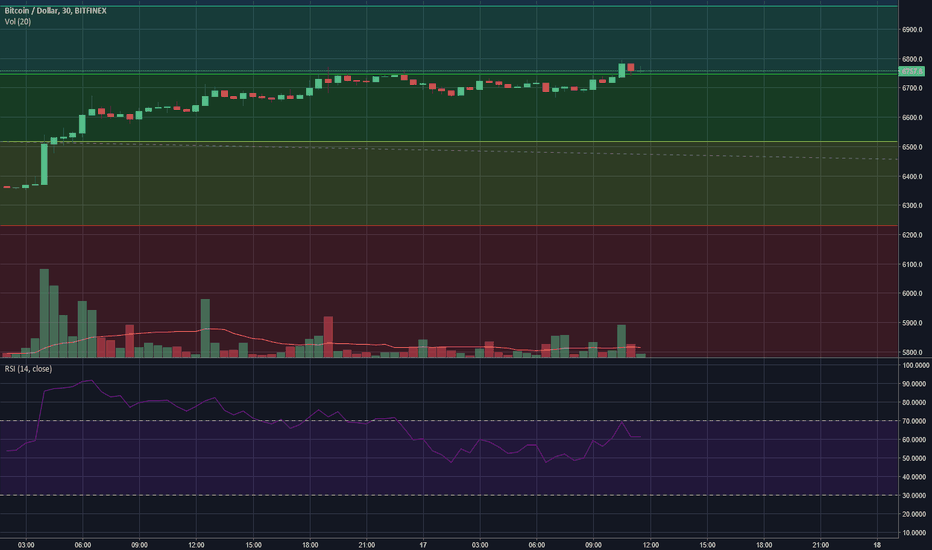Click the 6500.0 price axis label
This screenshot has height=550, width=932.
click(912, 147)
